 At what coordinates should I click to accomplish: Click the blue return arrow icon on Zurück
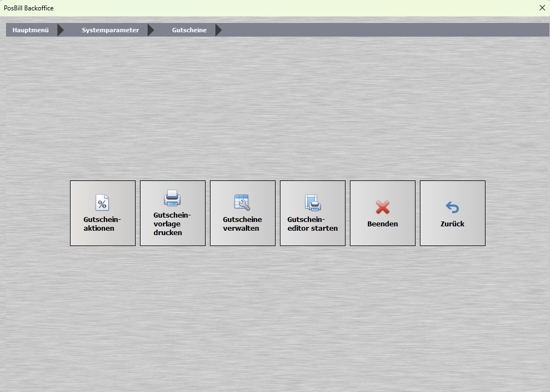[452, 207]
